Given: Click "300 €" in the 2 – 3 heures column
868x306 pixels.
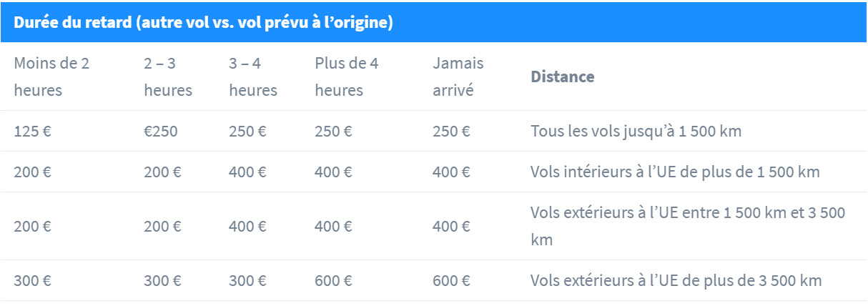Looking at the screenshot, I should [162, 281].
